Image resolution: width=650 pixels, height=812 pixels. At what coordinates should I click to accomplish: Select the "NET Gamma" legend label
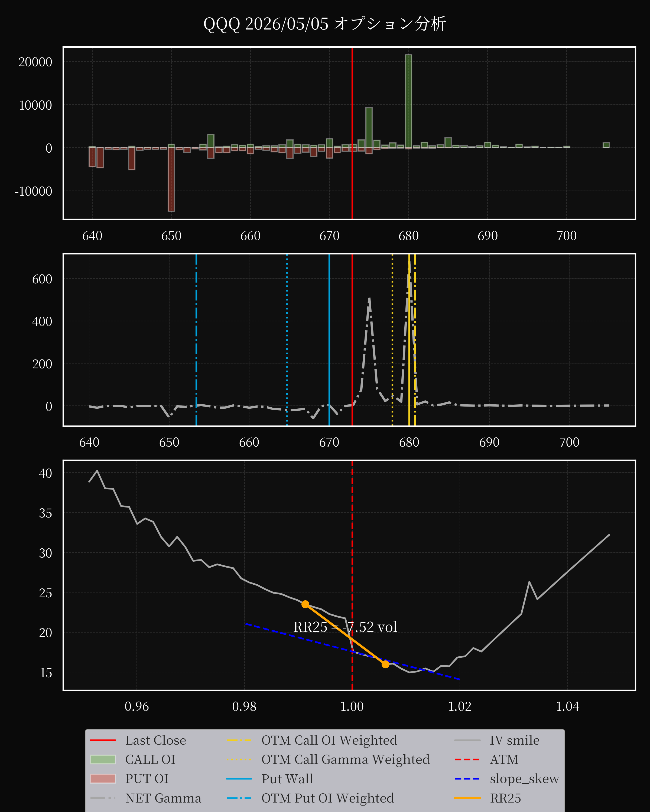click(x=163, y=798)
